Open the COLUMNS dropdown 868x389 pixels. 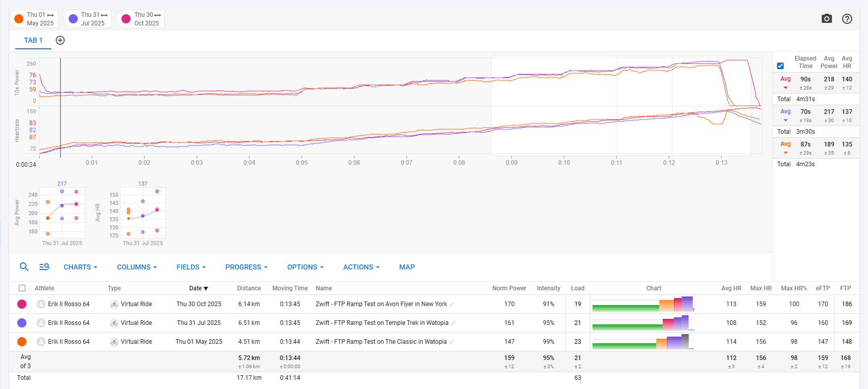pyautogui.click(x=136, y=267)
